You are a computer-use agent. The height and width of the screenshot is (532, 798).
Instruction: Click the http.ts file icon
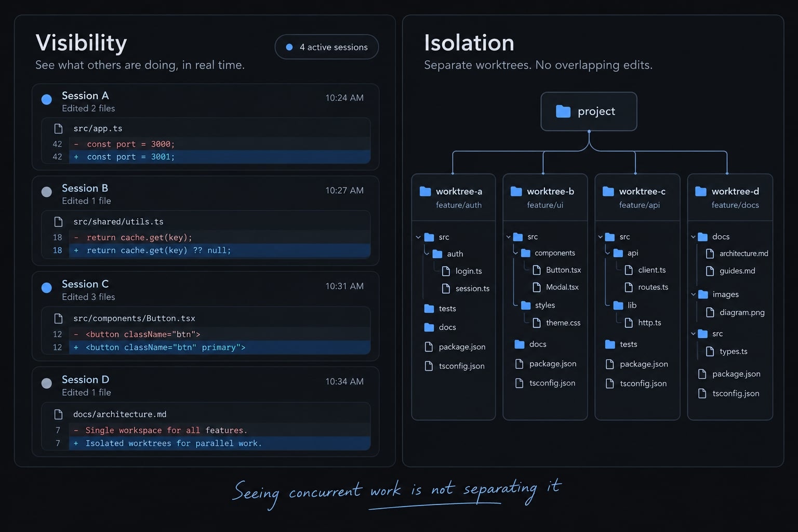[629, 323]
